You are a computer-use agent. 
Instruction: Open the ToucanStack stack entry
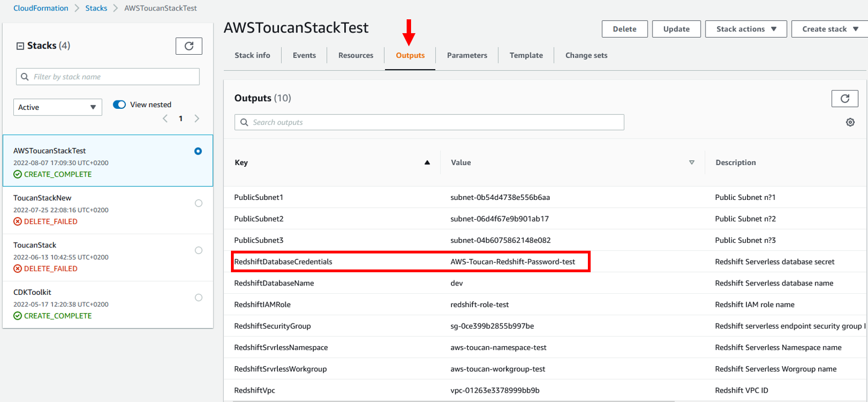[x=108, y=257]
